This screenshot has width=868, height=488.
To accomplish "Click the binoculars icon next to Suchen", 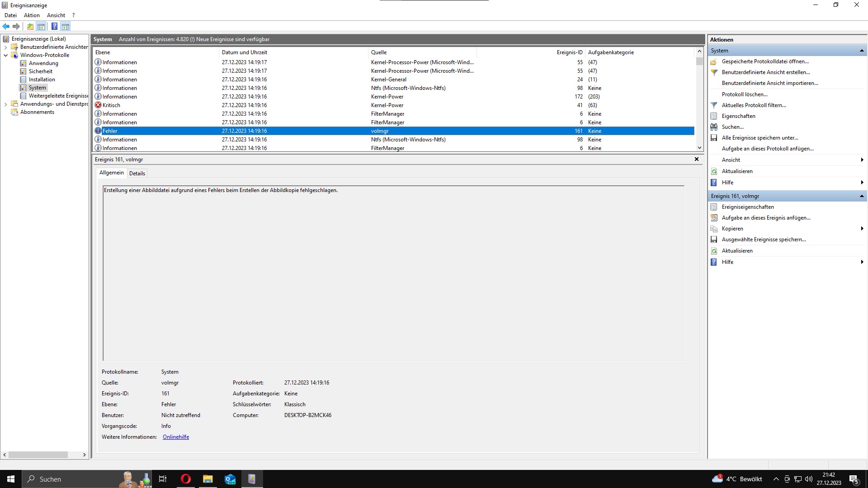I will (x=714, y=127).
